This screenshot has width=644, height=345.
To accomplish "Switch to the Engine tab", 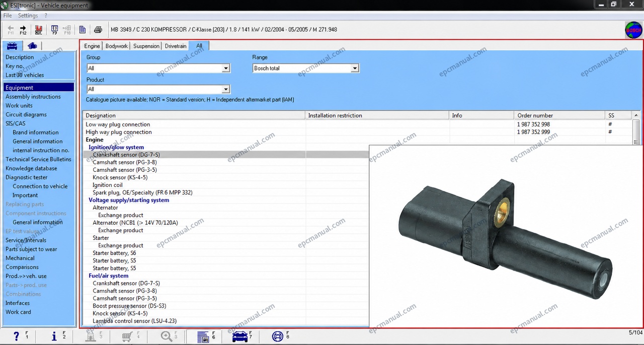I will (x=92, y=46).
